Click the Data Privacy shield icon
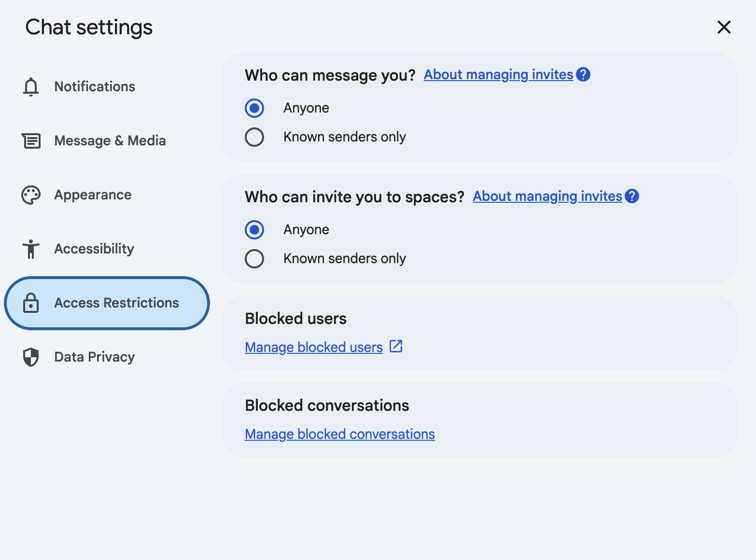Screen dimensions: 756x560 coord(30,357)
